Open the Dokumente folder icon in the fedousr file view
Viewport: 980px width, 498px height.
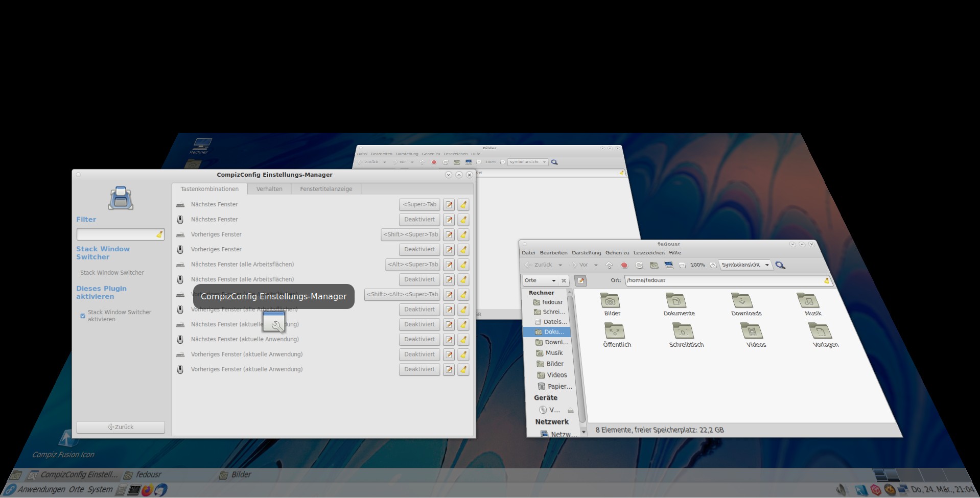point(676,300)
